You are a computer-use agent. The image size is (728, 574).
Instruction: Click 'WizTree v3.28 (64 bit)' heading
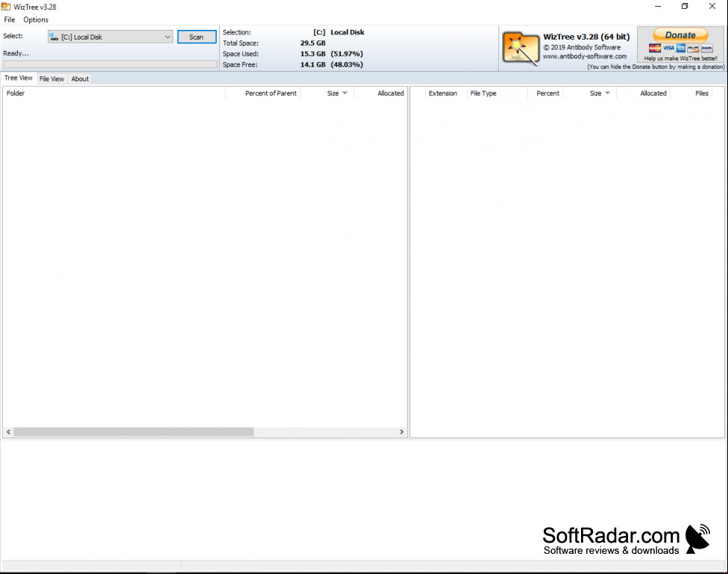coord(586,37)
